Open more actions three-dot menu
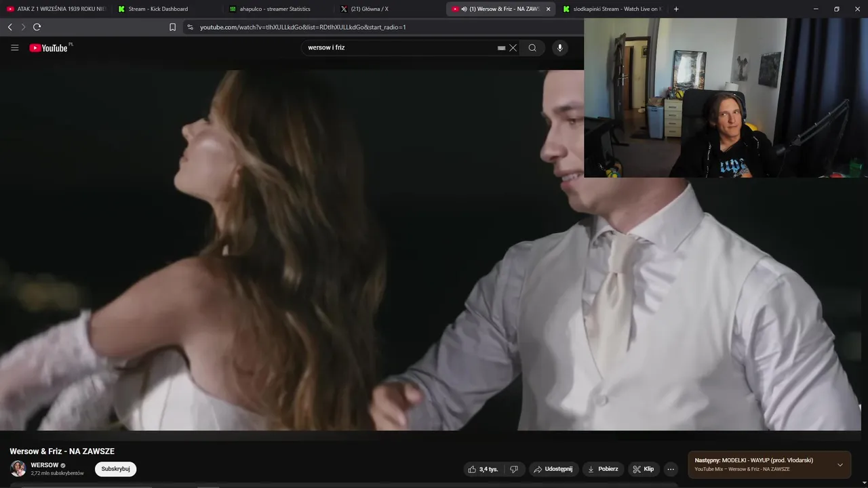 671,469
